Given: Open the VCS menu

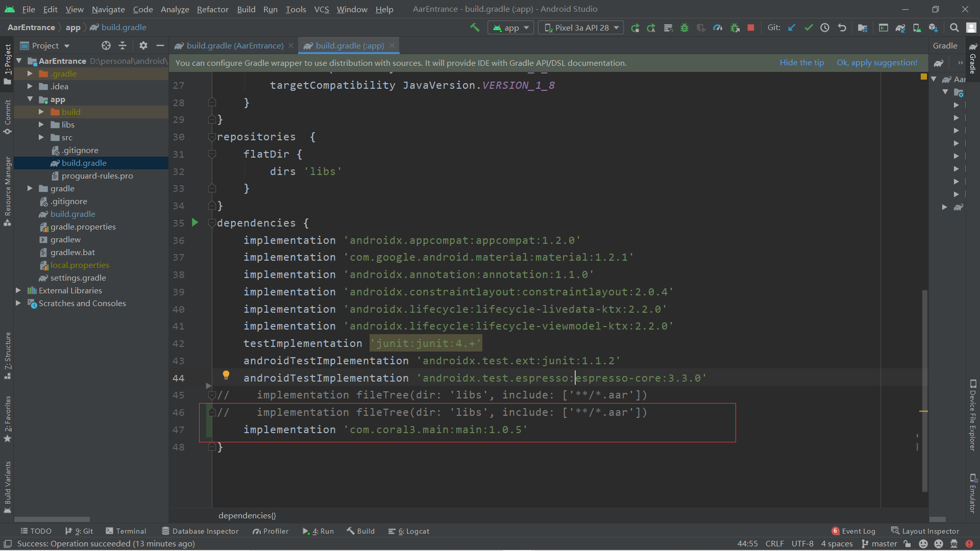Looking at the screenshot, I should pos(322,9).
